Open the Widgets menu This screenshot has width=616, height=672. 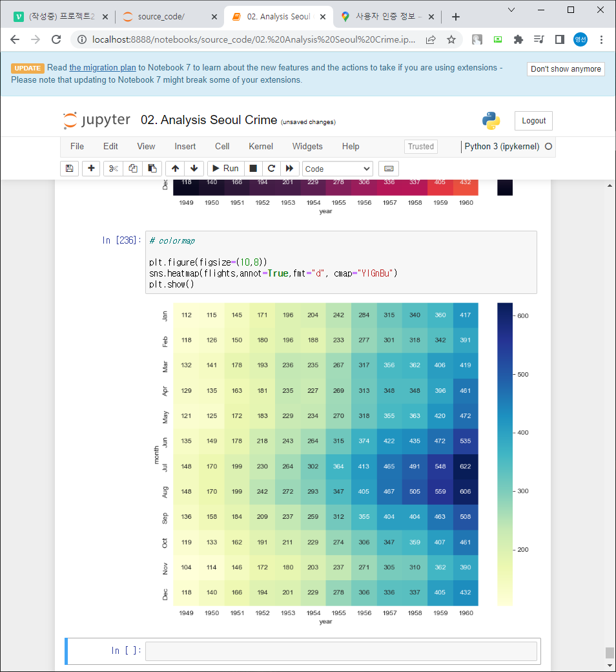pyautogui.click(x=307, y=147)
